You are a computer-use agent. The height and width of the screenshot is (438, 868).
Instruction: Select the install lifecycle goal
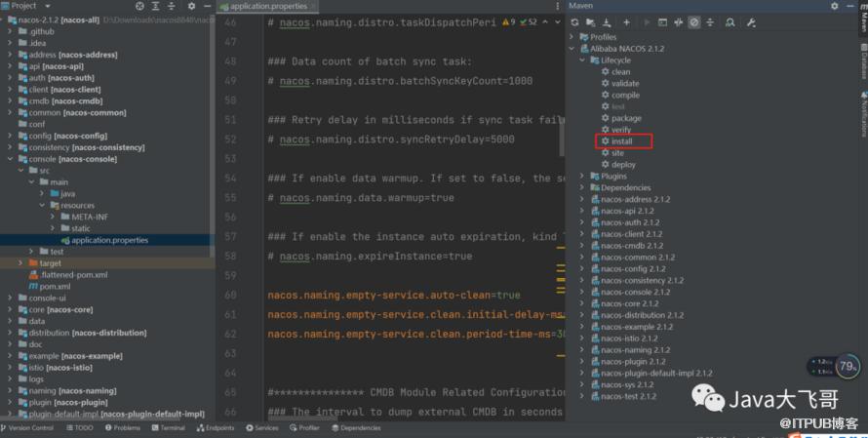621,141
